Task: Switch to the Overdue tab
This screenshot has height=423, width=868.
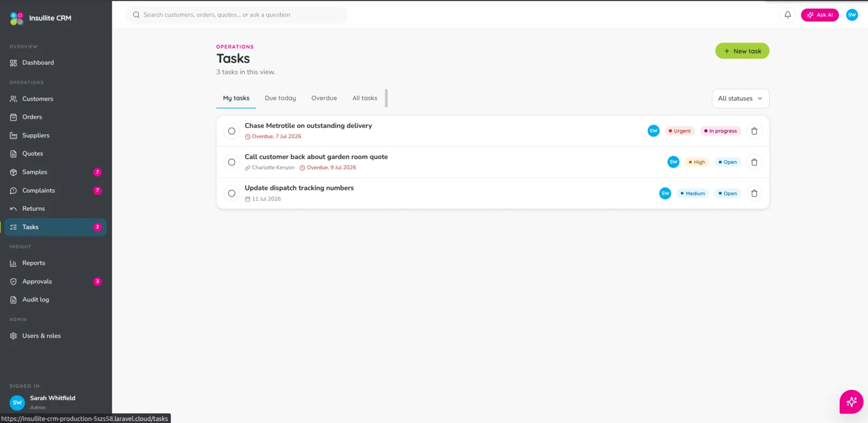Action: point(324,98)
